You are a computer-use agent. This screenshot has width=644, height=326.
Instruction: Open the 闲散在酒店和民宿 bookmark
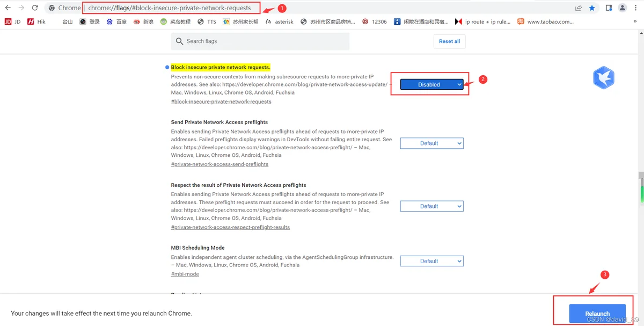(x=421, y=21)
